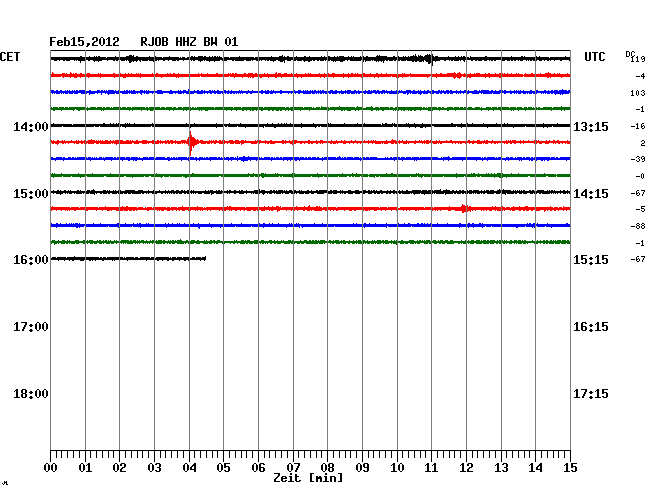Click the DC offset value -88
This screenshot has height=494, width=650.
[x=638, y=226]
